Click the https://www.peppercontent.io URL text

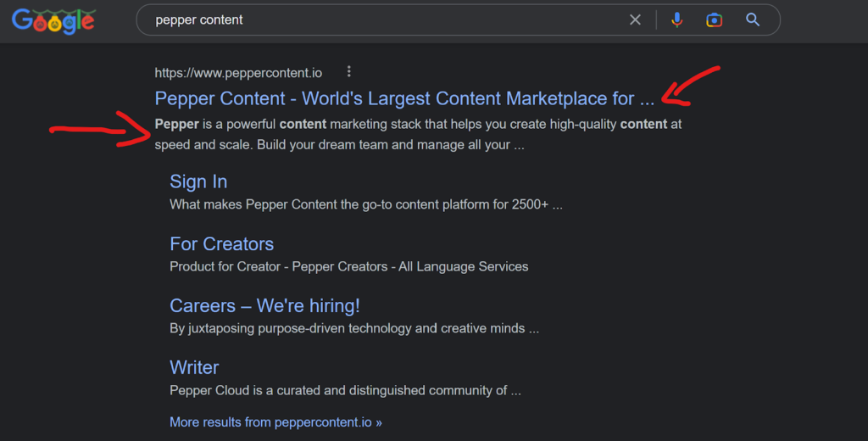(x=238, y=73)
